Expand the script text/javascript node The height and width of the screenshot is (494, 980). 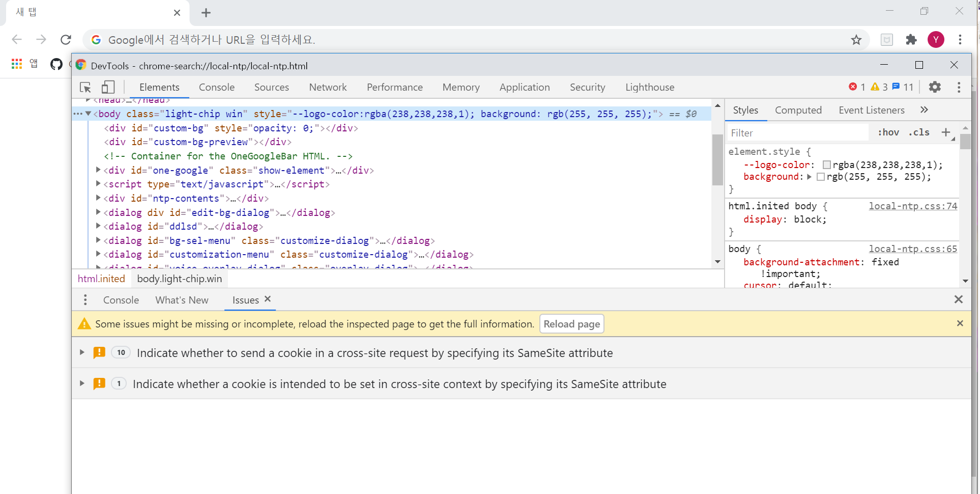[x=98, y=184]
